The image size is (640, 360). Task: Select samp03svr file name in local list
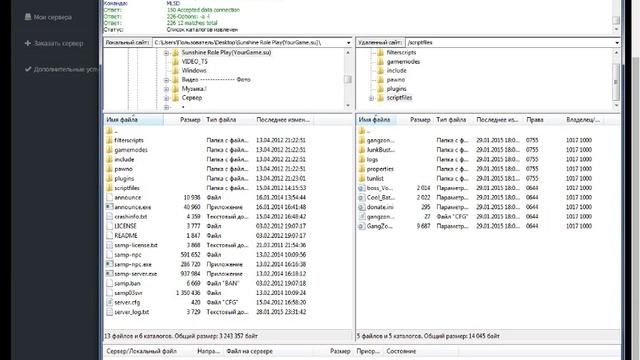(128, 293)
